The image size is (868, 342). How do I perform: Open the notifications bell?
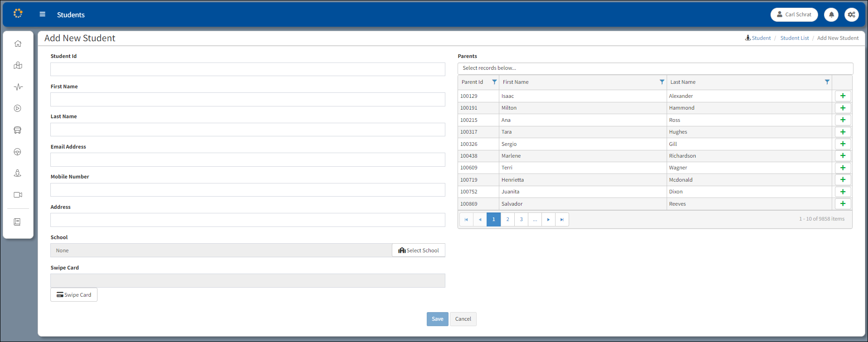[x=831, y=14]
